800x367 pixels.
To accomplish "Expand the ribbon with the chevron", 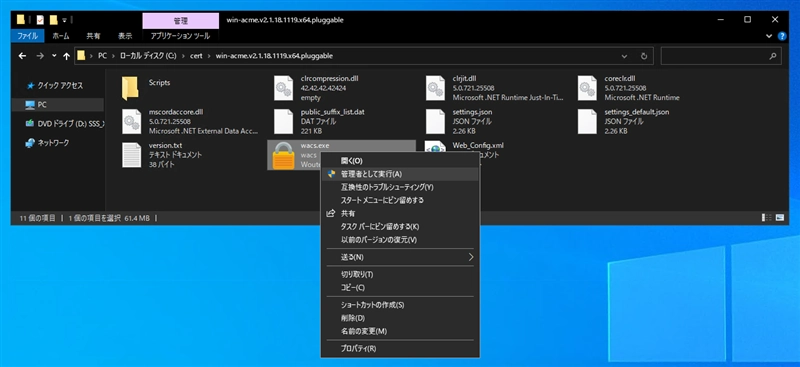I will 769,36.
